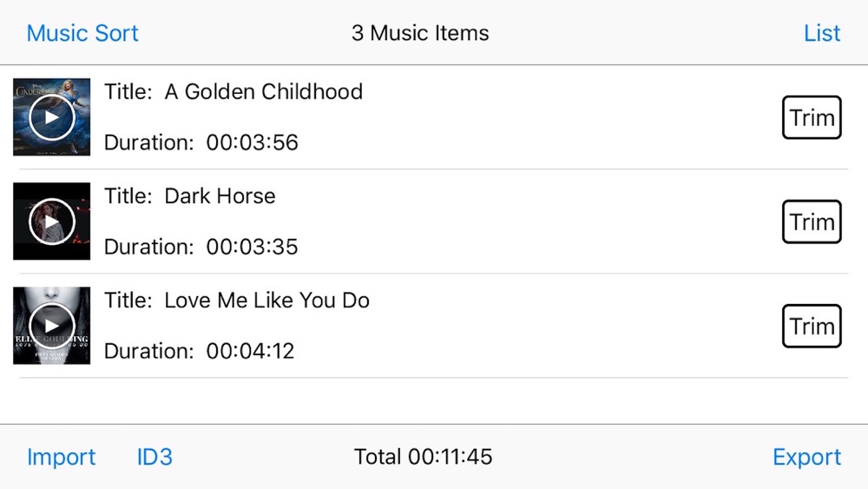
Task: Tap Import to add music
Action: pyautogui.click(x=61, y=458)
